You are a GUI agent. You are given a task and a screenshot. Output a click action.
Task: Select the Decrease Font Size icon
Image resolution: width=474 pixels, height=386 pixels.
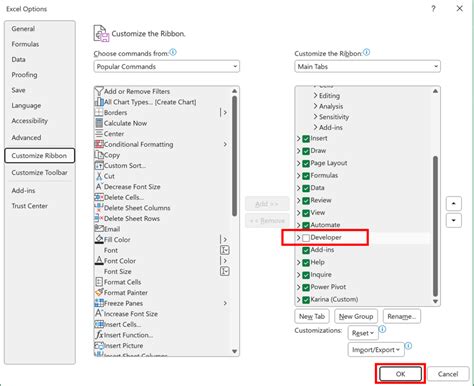[x=99, y=187]
